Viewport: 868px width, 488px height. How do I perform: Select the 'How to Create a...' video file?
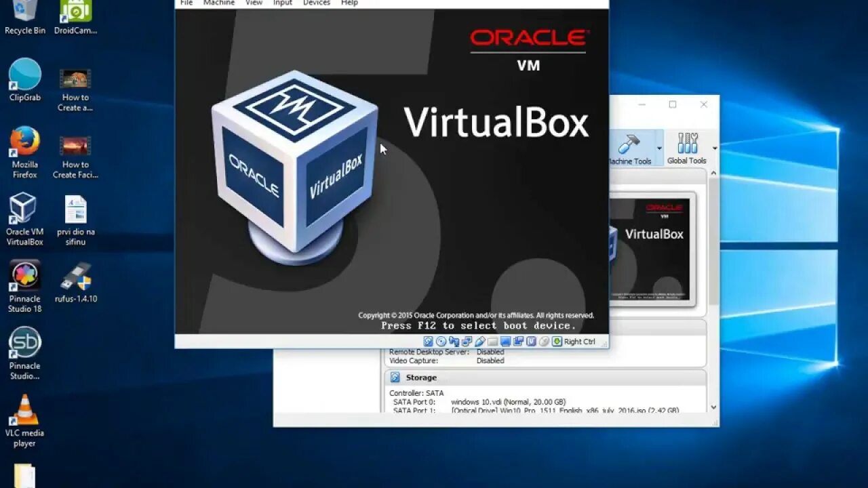click(75, 89)
